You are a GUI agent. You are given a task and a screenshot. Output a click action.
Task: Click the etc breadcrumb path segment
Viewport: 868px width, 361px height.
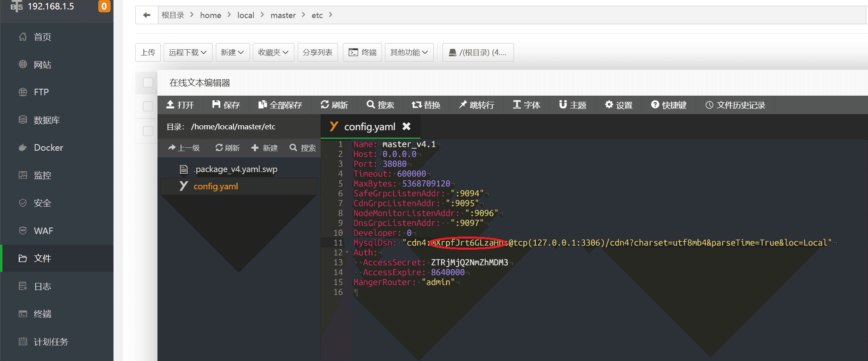(317, 15)
